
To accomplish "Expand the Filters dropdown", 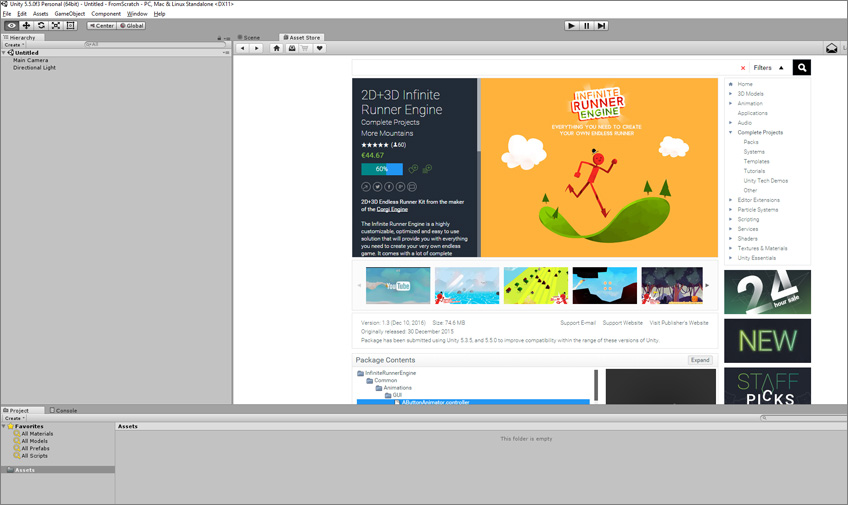I will (768, 68).
